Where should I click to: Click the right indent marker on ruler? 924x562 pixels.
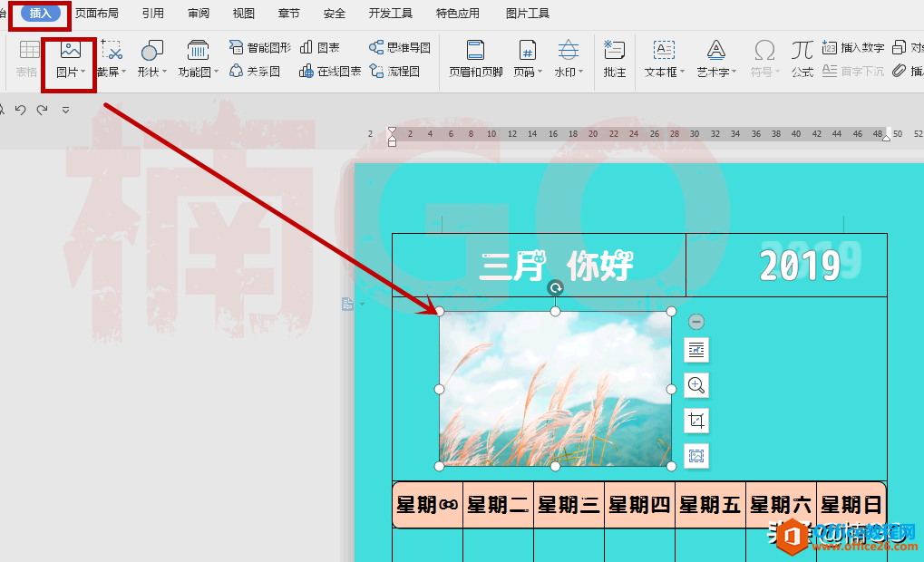[886, 137]
